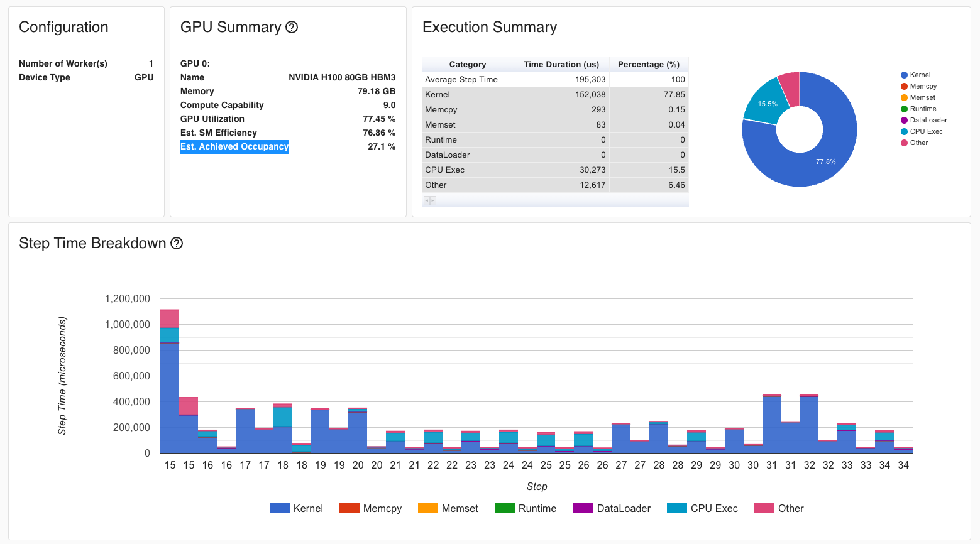Screen dimensions: 980x544
Task: Sort table by the Category column header
Action: click(468, 64)
